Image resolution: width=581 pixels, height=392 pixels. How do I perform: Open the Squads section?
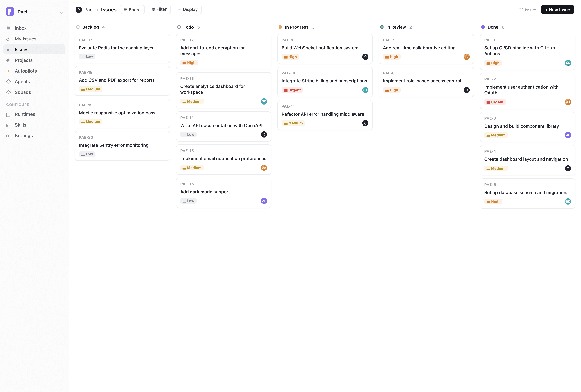coord(35,92)
